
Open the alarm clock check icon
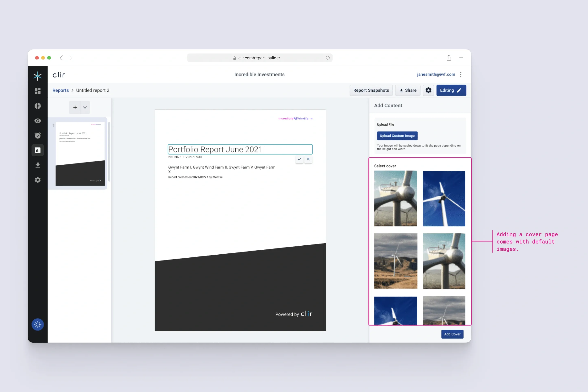pos(38,135)
